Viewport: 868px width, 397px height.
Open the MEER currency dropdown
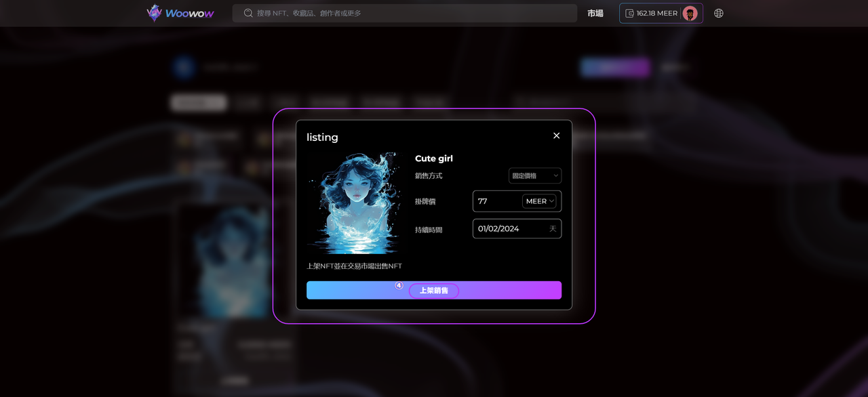click(540, 201)
